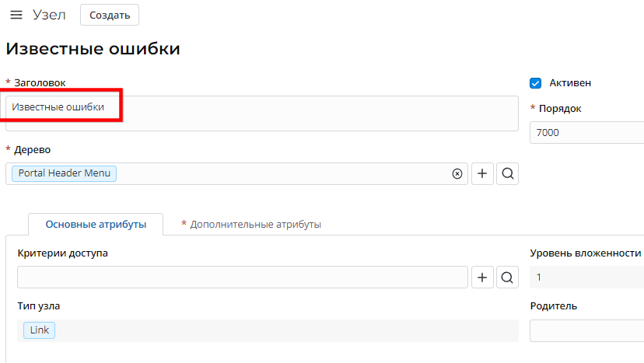Click the Уровень вложенности field
Image resolution: width=644 pixels, height=363 pixels.
point(587,277)
